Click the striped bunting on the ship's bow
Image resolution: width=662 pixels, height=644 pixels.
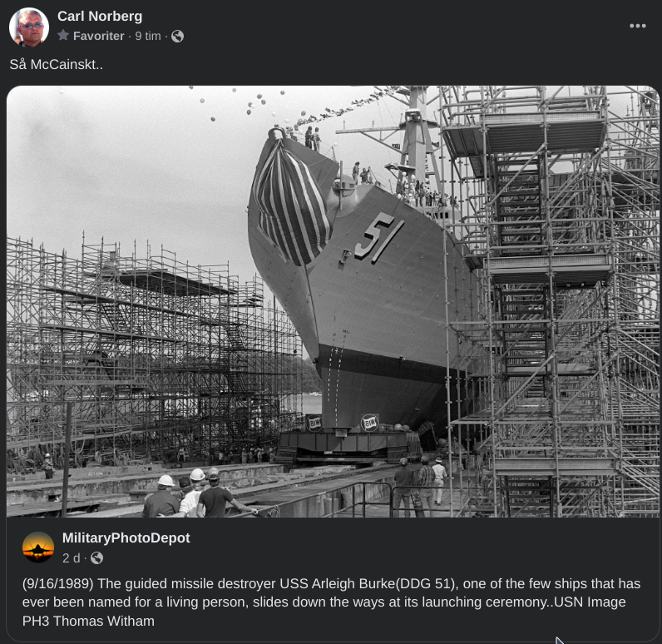click(x=290, y=204)
